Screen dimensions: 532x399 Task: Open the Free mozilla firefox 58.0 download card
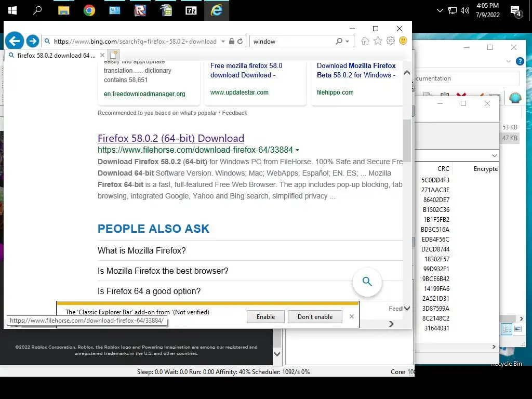pyautogui.click(x=246, y=70)
